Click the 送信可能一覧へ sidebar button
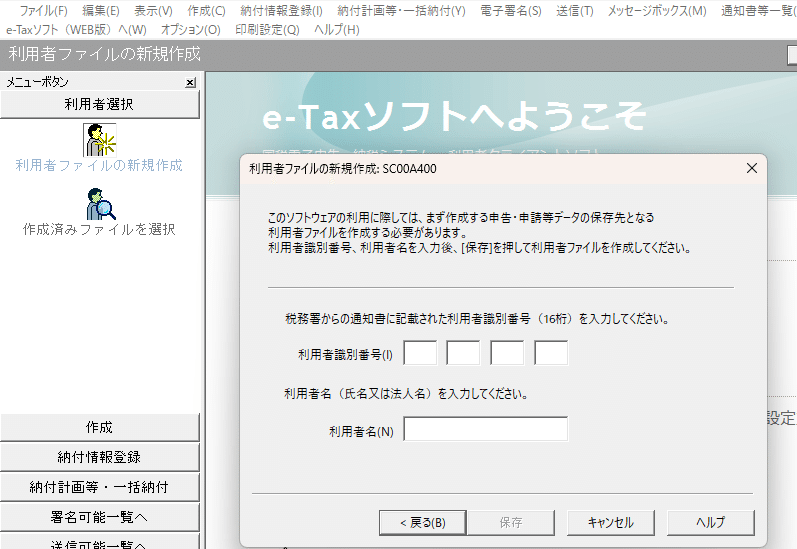 point(100,542)
